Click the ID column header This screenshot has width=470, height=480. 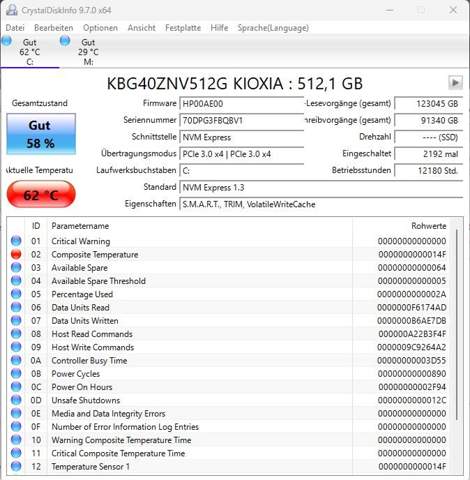pos(36,226)
